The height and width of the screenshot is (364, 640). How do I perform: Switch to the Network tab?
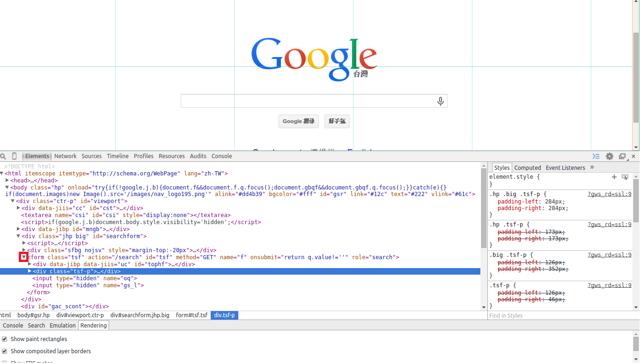(65, 156)
